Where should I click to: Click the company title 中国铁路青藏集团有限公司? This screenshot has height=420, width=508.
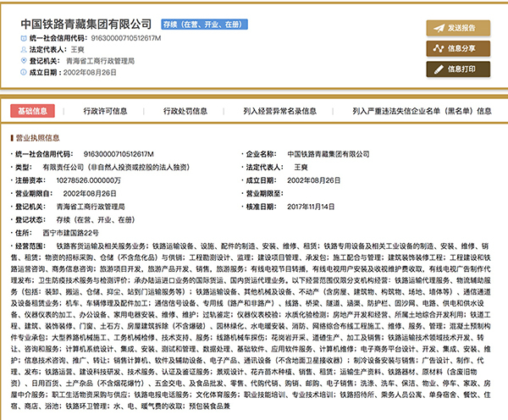[86, 24]
